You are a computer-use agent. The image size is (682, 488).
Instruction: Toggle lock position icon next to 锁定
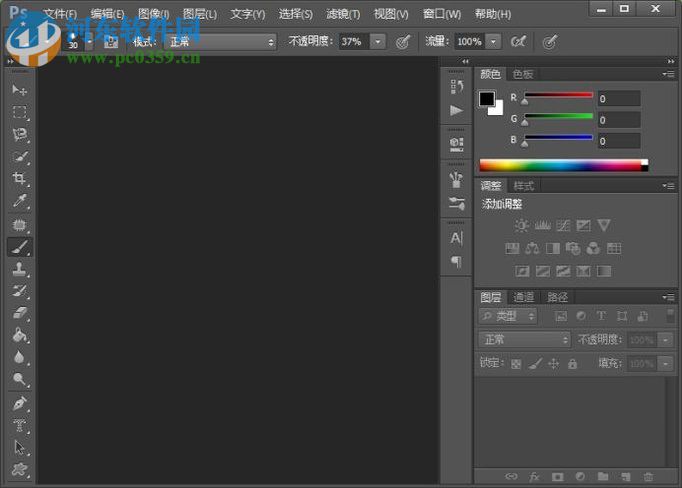553,364
